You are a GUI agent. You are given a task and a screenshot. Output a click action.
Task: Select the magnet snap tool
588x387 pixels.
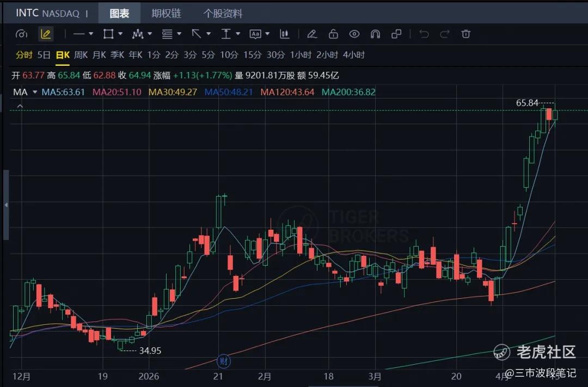click(x=375, y=34)
